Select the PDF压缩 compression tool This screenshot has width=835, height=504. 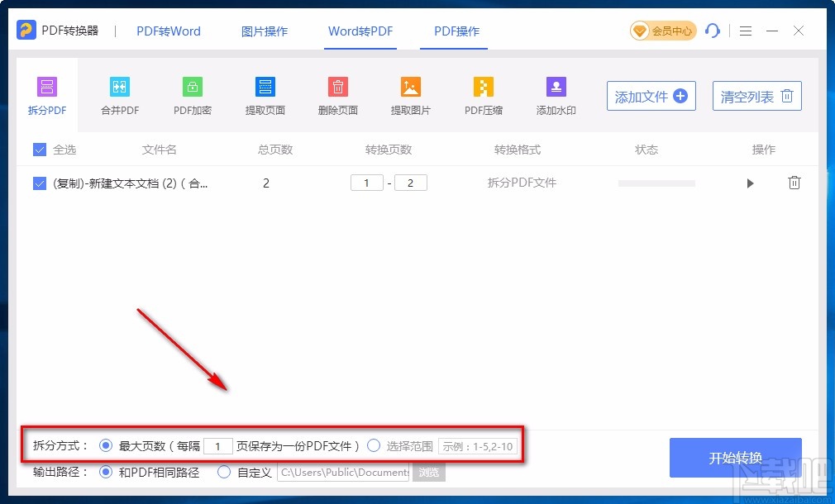pyautogui.click(x=483, y=93)
